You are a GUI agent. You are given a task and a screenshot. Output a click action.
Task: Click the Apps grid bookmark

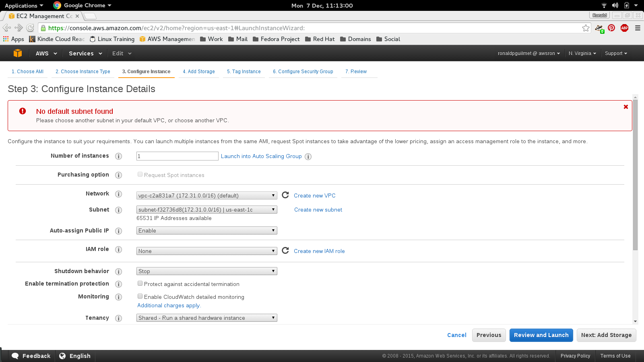[14, 39]
